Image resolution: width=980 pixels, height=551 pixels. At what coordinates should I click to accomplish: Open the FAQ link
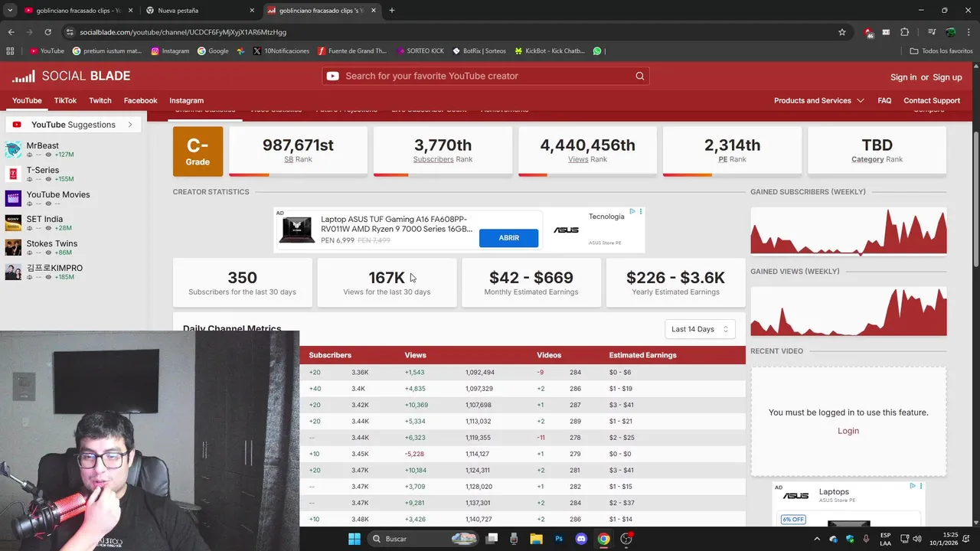coord(884,100)
